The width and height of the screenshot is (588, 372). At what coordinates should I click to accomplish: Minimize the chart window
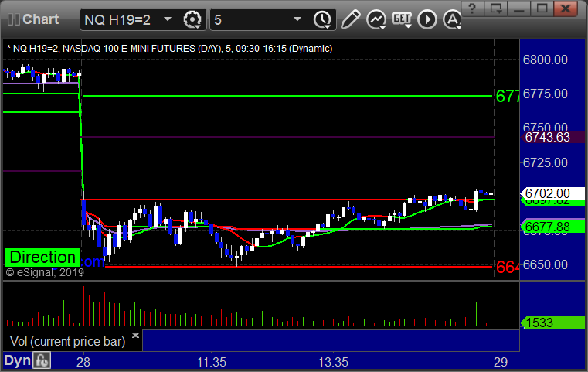pos(518,9)
